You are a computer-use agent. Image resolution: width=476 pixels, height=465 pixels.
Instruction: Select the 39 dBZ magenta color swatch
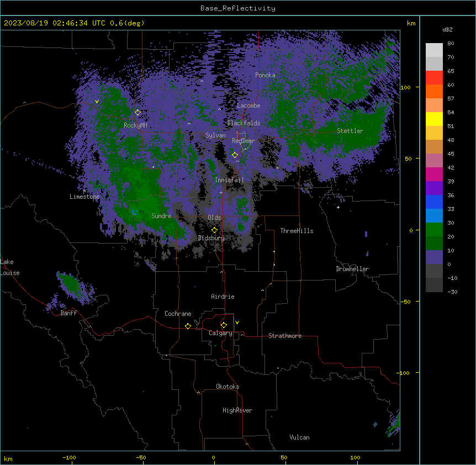434,174
